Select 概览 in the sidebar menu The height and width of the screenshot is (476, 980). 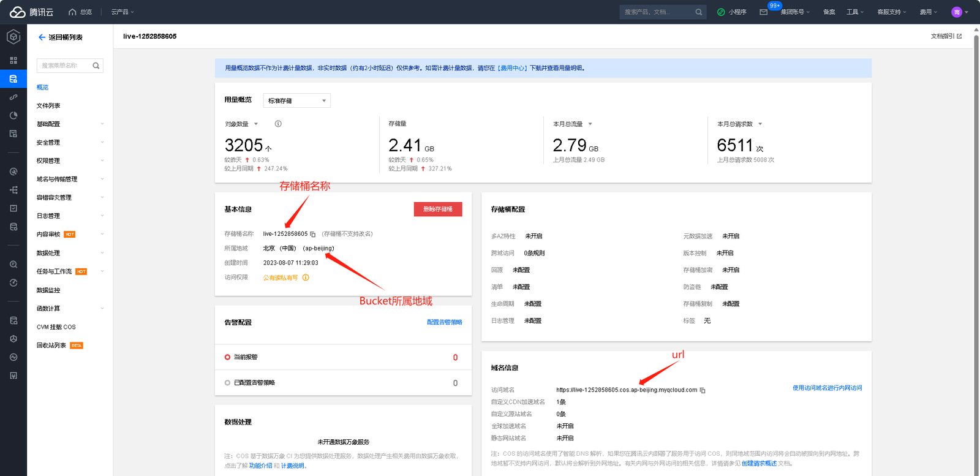tap(42, 88)
